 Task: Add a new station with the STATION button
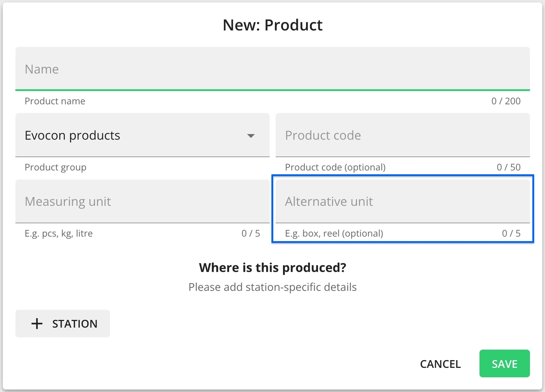pyautogui.click(x=63, y=324)
